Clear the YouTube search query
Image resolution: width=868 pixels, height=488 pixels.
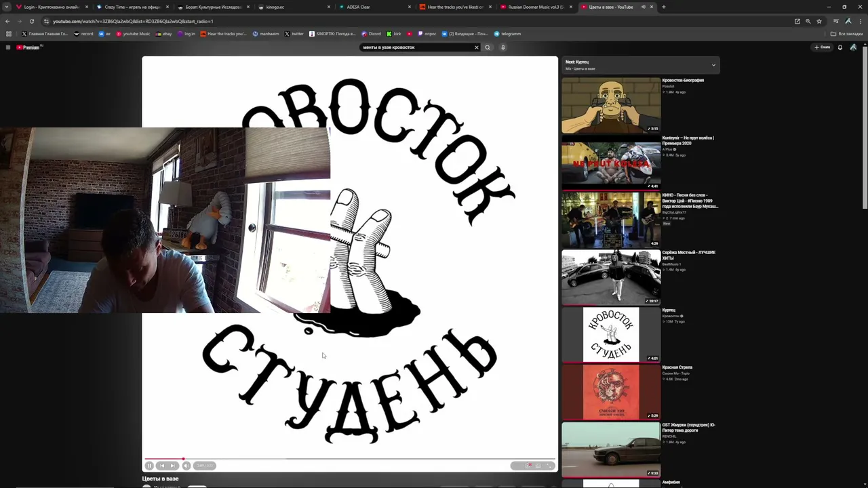click(x=476, y=47)
